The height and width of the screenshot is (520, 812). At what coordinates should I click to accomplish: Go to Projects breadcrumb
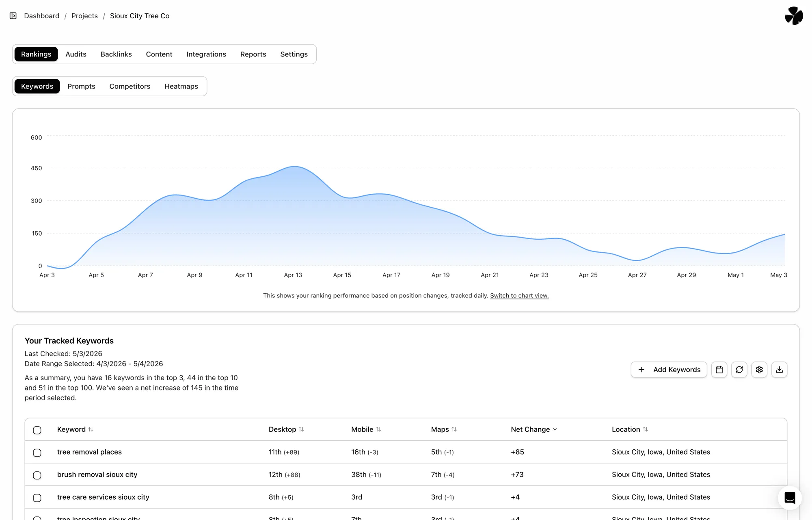[x=84, y=16]
